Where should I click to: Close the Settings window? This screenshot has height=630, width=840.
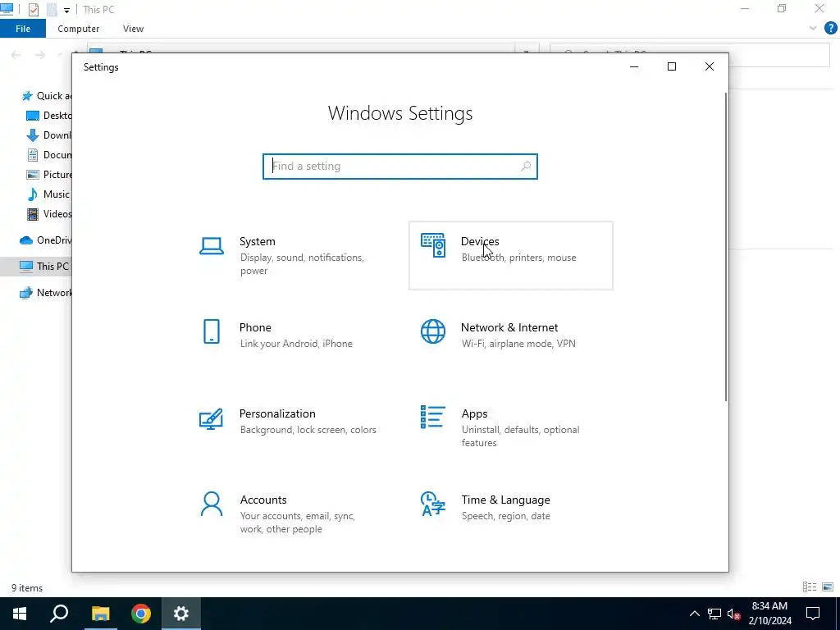tap(710, 66)
